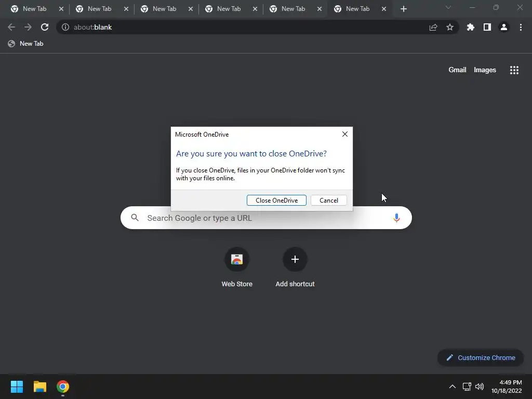This screenshot has width=532, height=399.
Task: Open Google apps grid
Action: pos(514,70)
